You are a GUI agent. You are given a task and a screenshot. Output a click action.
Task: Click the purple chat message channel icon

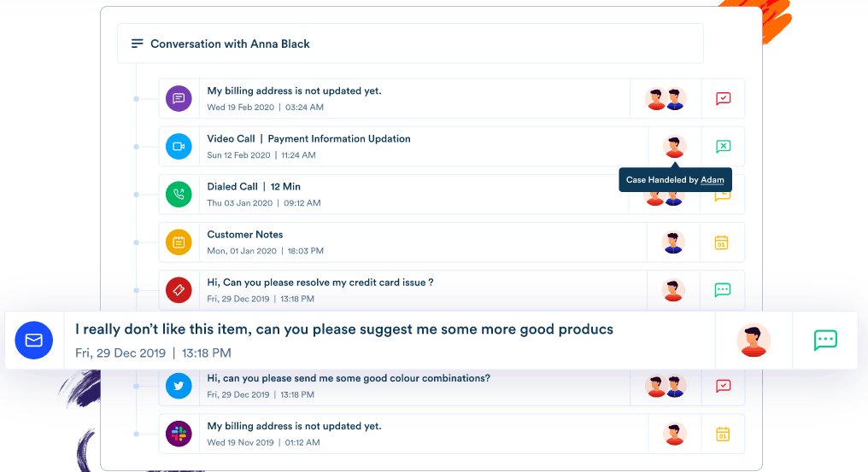[x=179, y=98]
